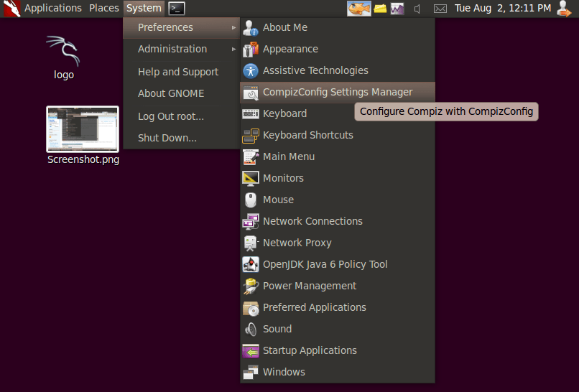Click the "Screenshot.png" file name
The image size is (579, 392).
coord(83,160)
